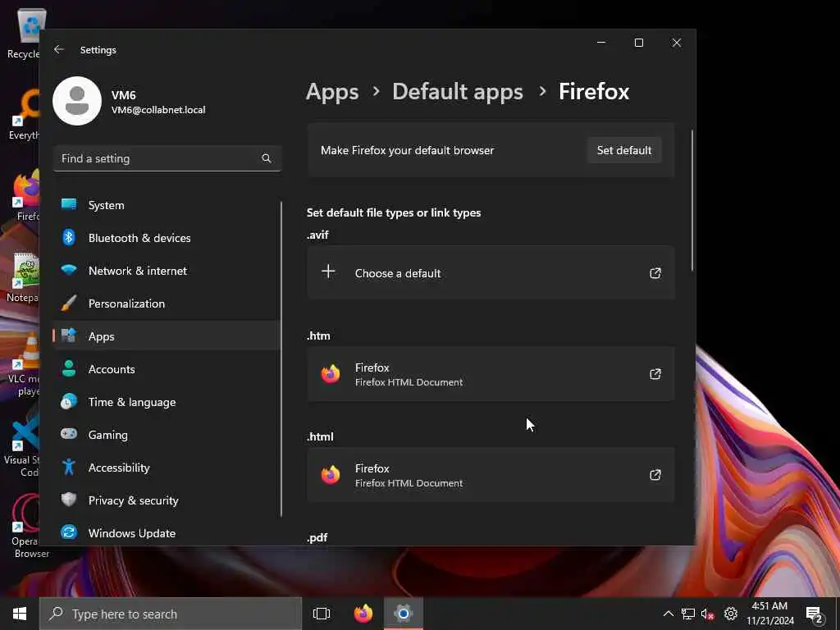
Task: Open Network & internet settings
Action: click(x=167, y=271)
